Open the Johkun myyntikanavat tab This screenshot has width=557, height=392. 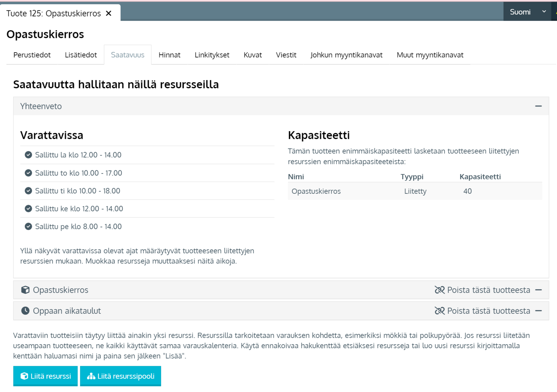pyautogui.click(x=346, y=55)
